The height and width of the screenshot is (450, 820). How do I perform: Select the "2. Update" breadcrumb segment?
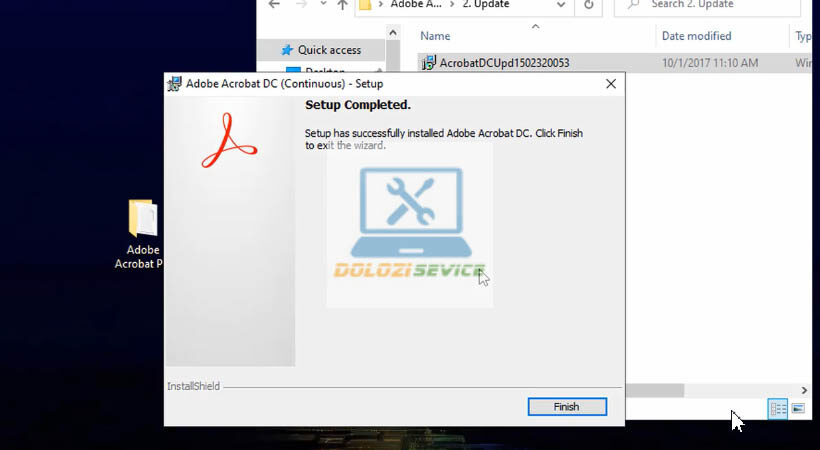click(x=485, y=5)
